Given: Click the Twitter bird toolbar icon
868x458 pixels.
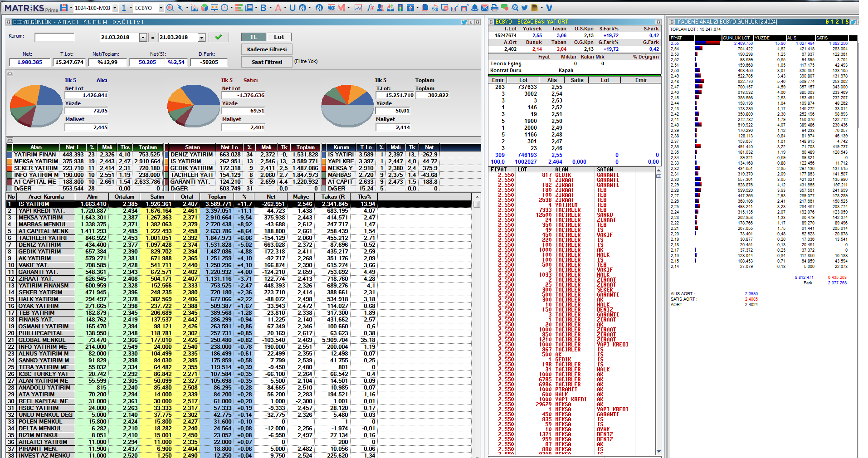Looking at the screenshot, I should click(524, 8).
